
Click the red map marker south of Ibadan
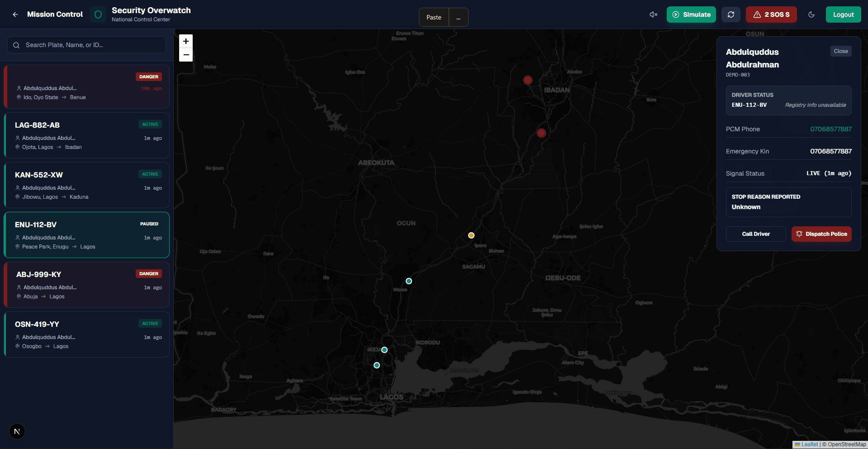541,133
